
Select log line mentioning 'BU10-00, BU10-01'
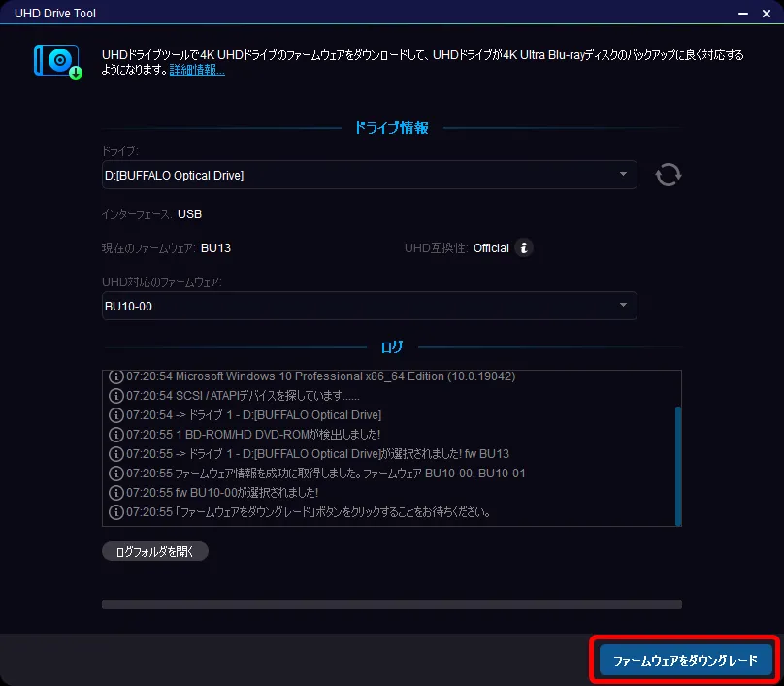click(325, 473)
